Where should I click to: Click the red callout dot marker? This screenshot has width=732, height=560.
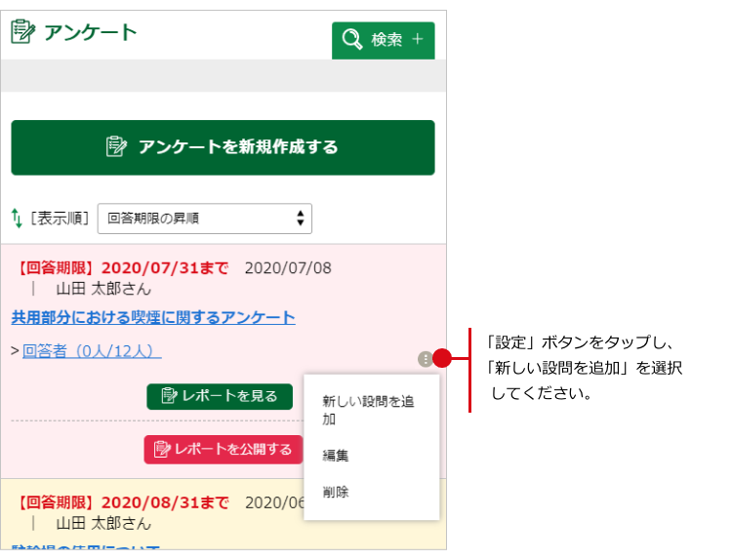point(441,358)
